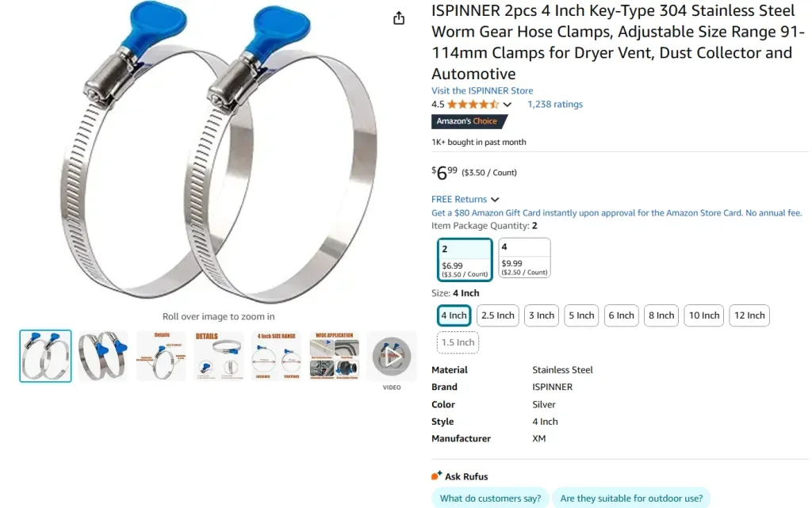The image size is (812, 508).
Task: Select the 4-count package option at $9.99
Action: tap(524, 258)
